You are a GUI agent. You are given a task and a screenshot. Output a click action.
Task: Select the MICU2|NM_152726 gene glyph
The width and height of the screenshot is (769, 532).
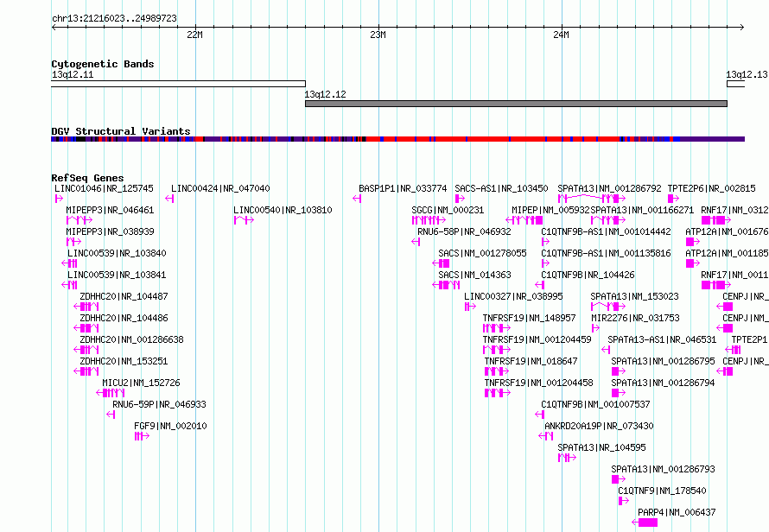point(111,393)
